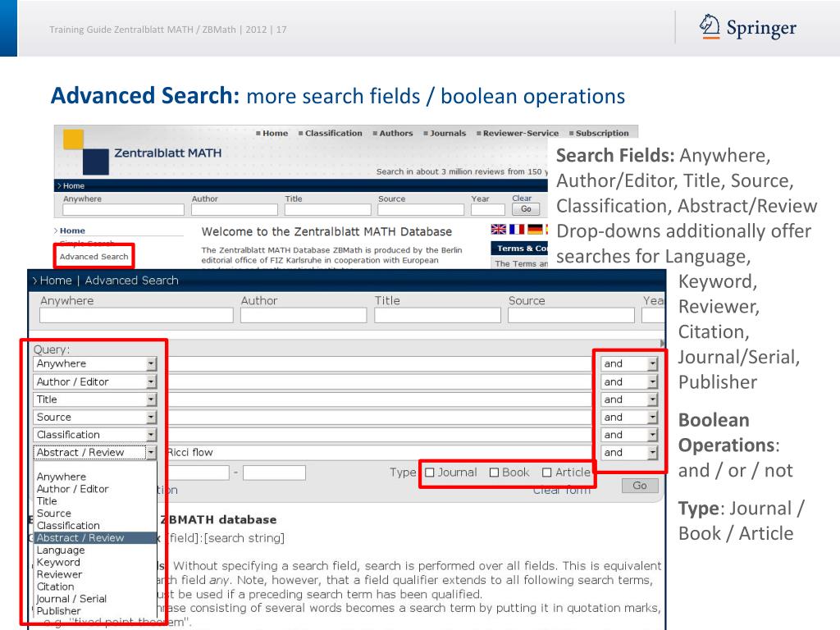Click the UK flag language icon
This screenshot has height=630, width=840.
click(x=498, y=230)
